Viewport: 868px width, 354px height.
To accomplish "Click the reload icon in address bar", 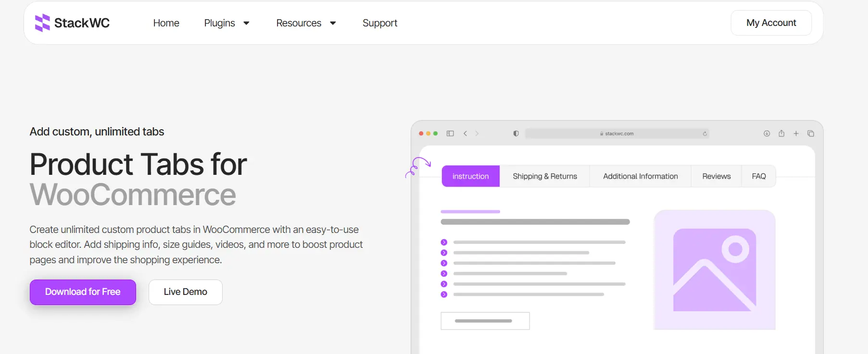I will 705,134.
